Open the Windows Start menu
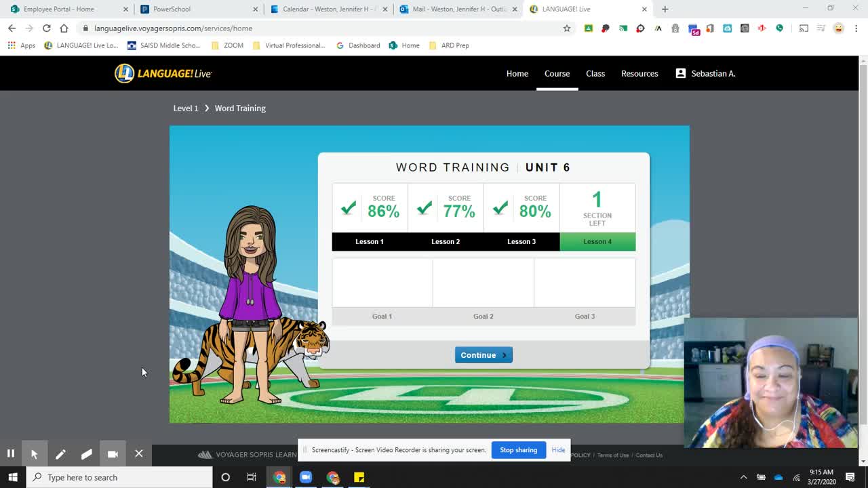 (13, 477)
